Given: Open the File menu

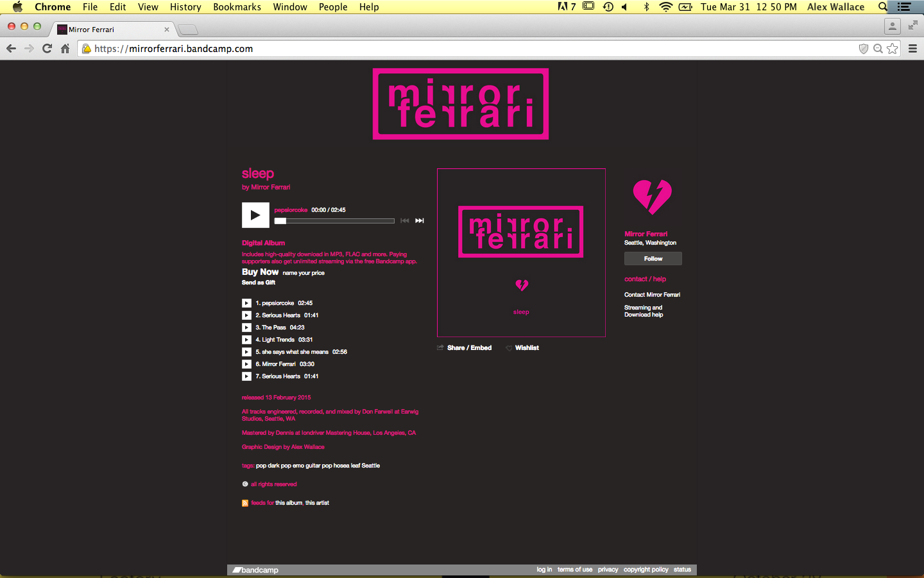Looking at the screenshot, I should pos(90,6).
